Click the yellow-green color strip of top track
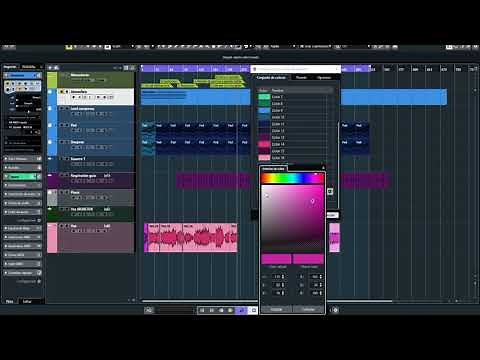This screenshot has width=480, height=360. click(52, 80)
